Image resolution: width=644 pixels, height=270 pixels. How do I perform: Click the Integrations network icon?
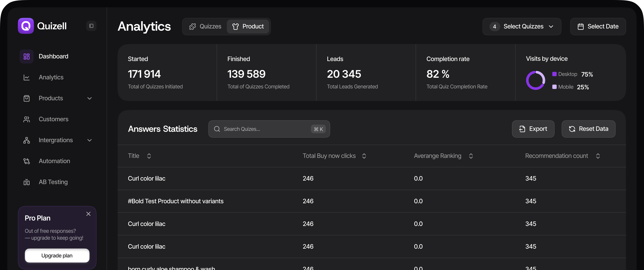27,140
